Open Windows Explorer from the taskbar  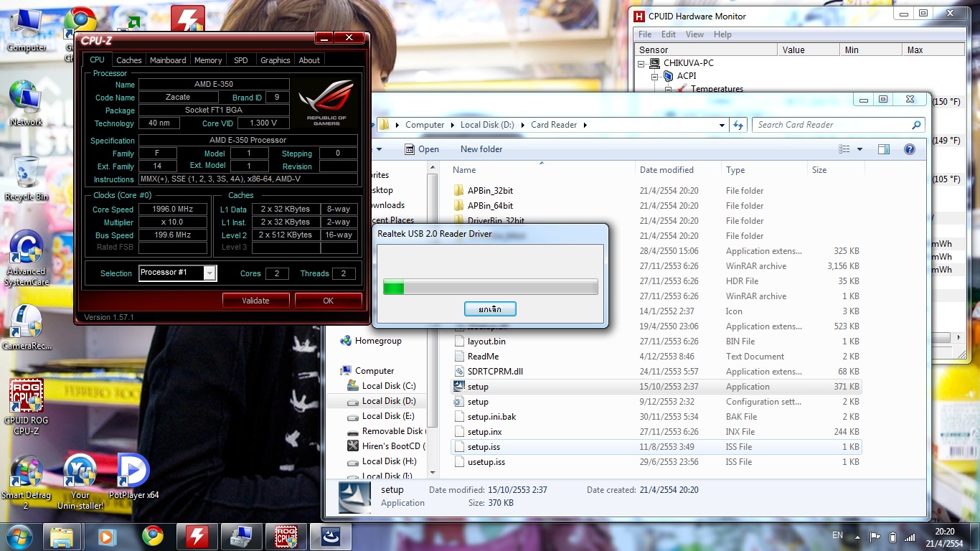pyautogui.click(x=62, y=536)
